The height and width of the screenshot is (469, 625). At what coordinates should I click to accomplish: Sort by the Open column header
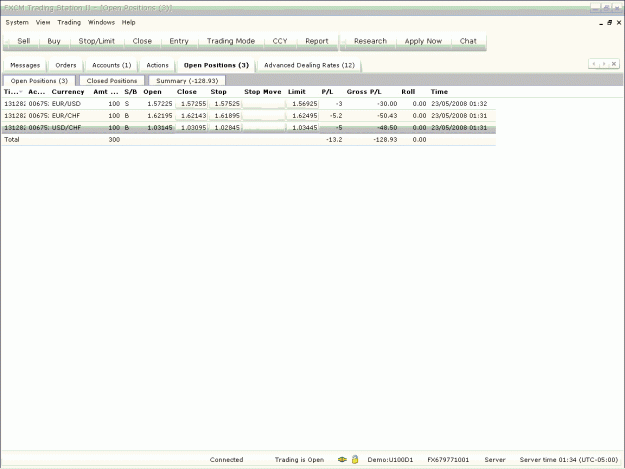153,92
